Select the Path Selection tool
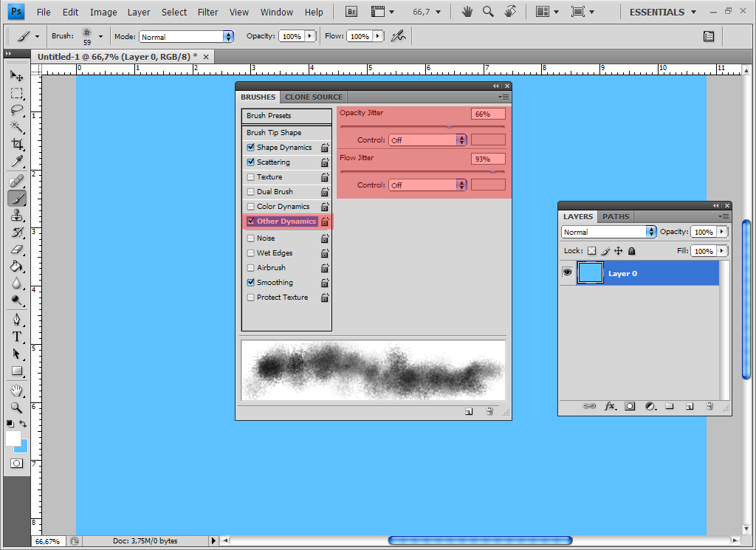756x550 pixels. (16, 354)
